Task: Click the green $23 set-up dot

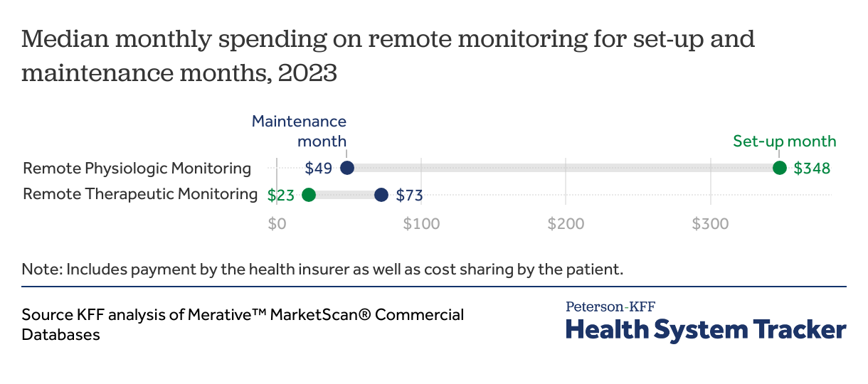Action: tap(309, 194)
